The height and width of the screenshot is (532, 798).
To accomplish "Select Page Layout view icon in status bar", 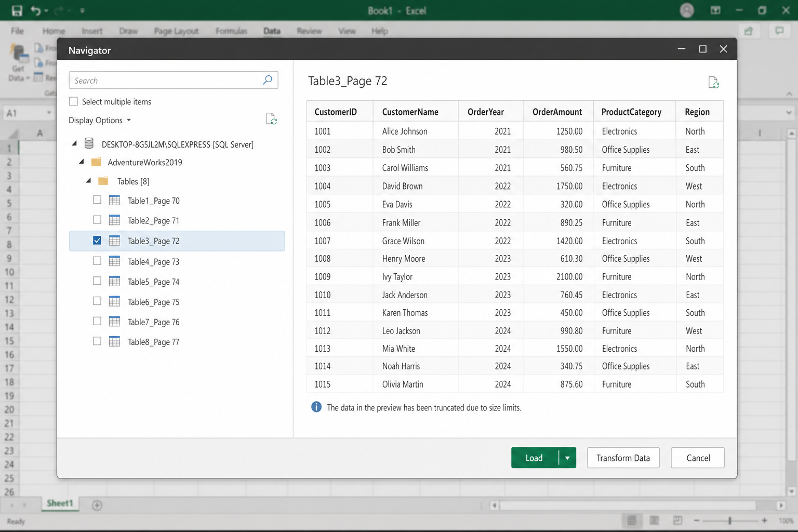I will pyautogui.click(x=655, y=520).
